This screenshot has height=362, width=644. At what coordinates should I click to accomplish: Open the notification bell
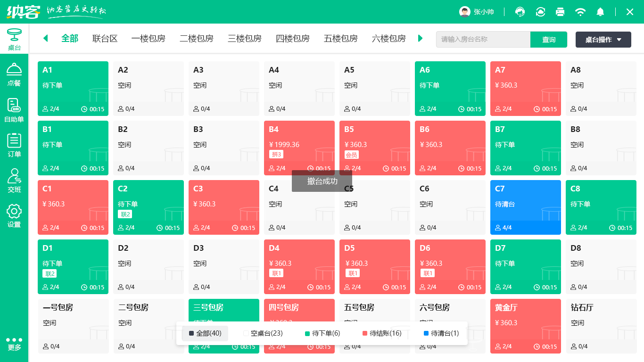[600, 12]
